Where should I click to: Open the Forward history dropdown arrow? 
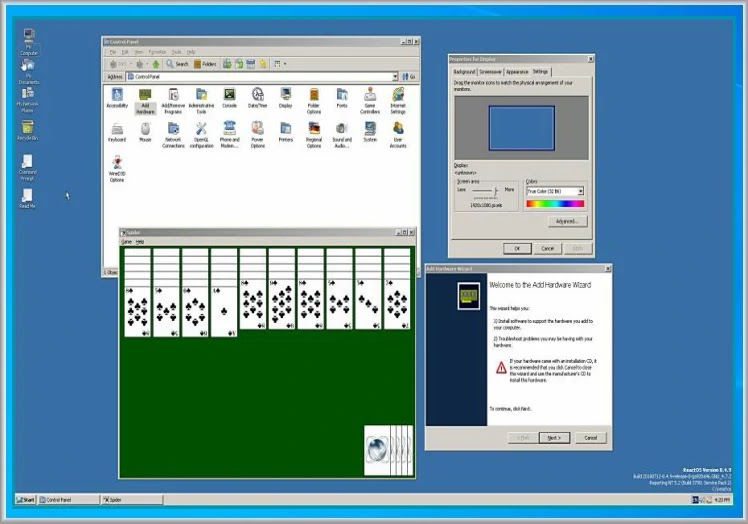click(147, 64)
